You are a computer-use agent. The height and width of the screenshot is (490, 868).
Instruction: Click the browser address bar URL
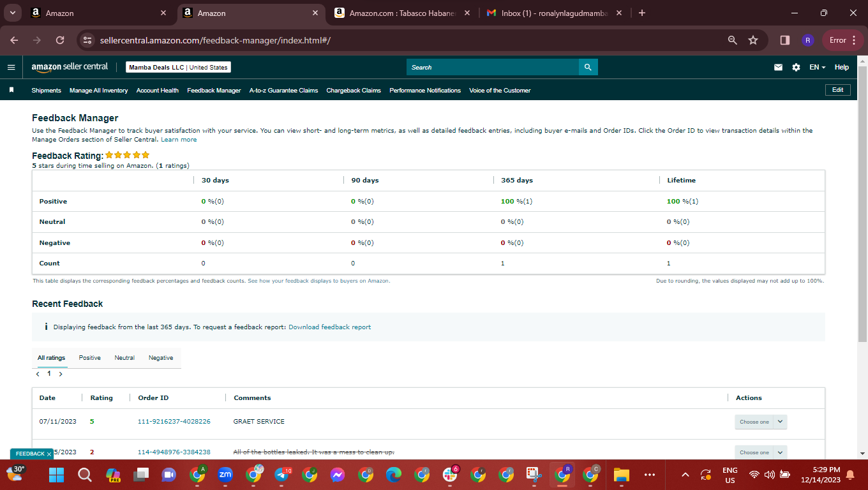(x=215, y=40)
